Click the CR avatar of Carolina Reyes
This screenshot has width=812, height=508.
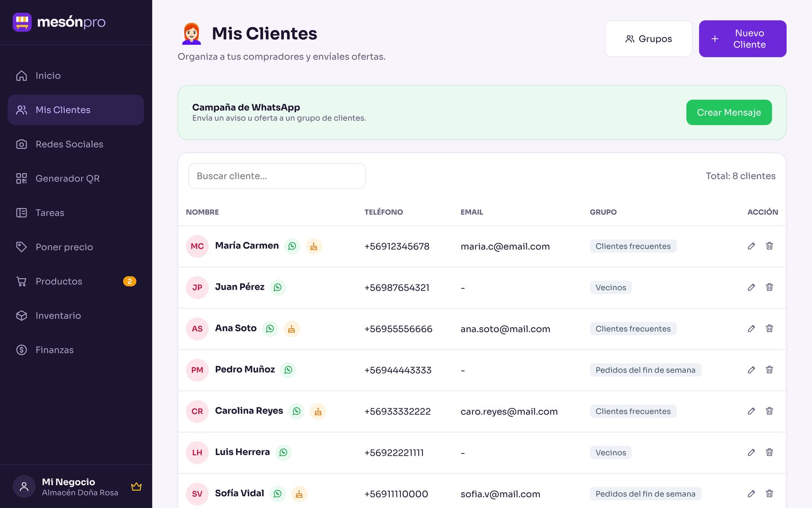click(x=197, y=411)
